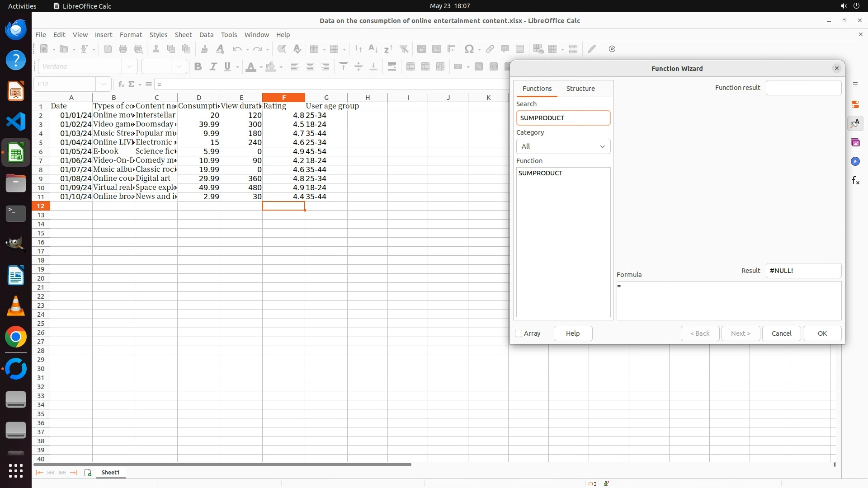Screen dimensions: 868x488
Task: Switch to the Structure tab
Action: click(580, 89)
